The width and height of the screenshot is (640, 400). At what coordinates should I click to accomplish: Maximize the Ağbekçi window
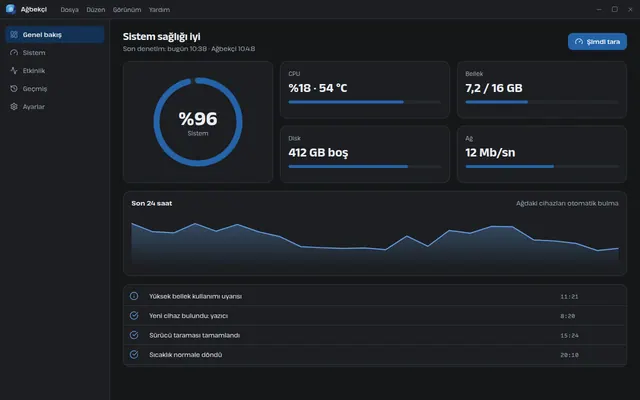click(x=615, y=9)
